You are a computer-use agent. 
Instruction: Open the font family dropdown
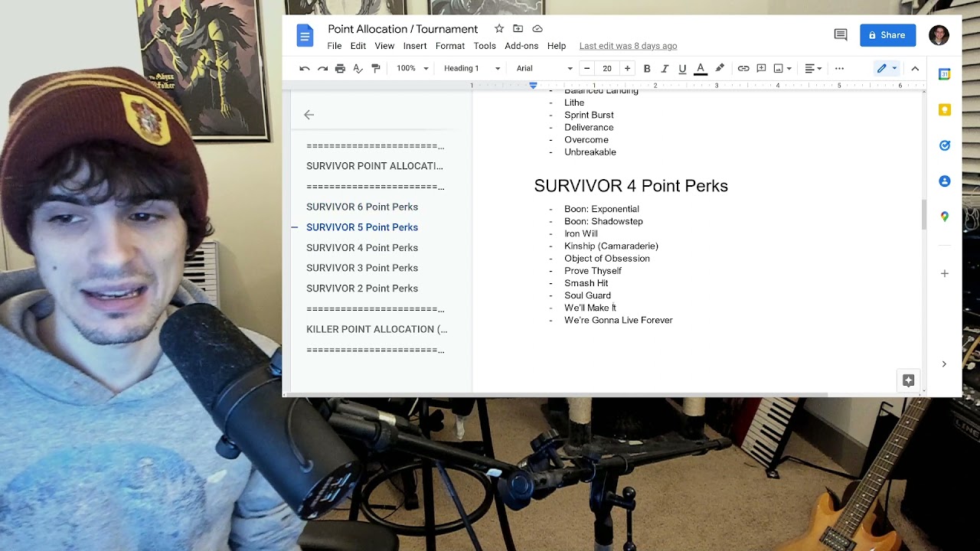(541, 68)
